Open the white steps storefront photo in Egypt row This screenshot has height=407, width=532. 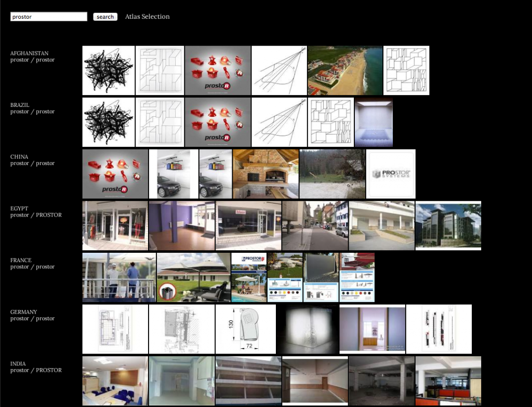click(x=382, y=225)
